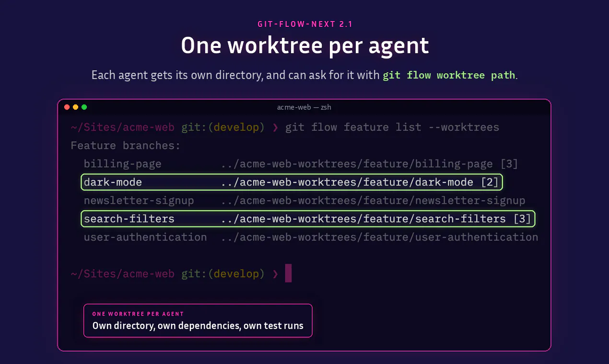Click the 'One worktree per agent' headline
Image resolution: width=609 pixels, height=364 pixels.
(304, 46)
